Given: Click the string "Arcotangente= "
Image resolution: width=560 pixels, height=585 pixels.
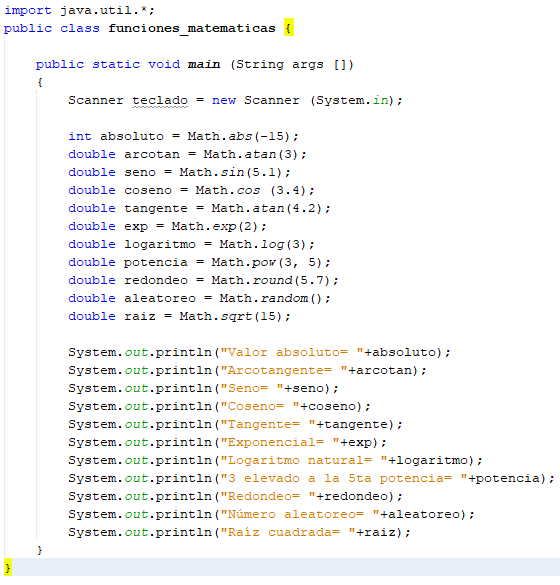Looking at the screenshot, I should point(284,370).
